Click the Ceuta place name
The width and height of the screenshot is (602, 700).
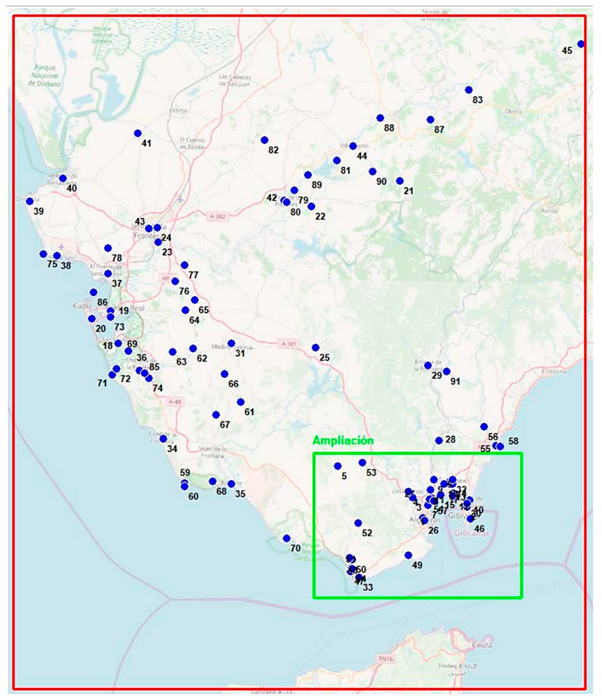point(482,645)
